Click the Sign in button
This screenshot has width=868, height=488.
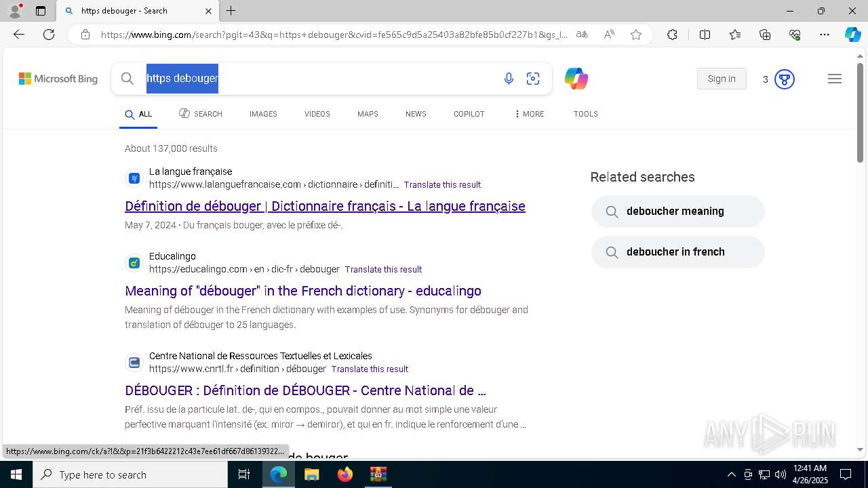coord(722,79)
